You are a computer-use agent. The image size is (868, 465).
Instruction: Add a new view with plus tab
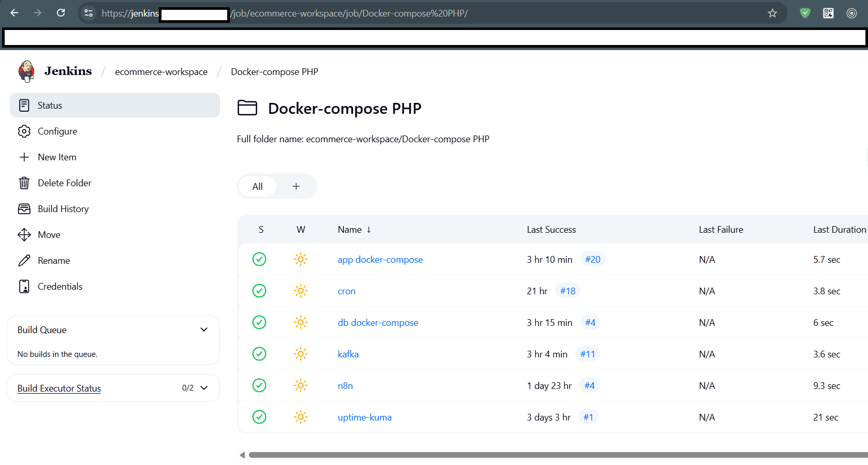(296, 187)
